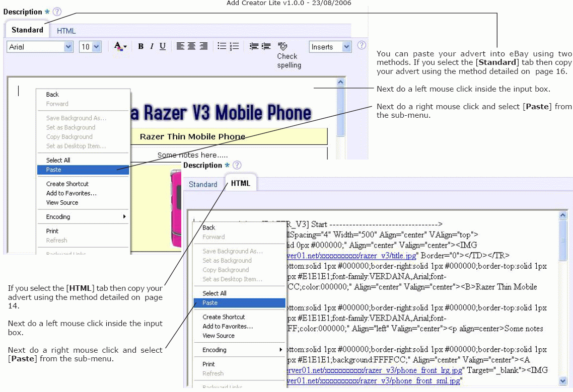Viewport: 573px width, 392px height.
Task: Click the pink phone image in preview
Action: pos(176,208)
